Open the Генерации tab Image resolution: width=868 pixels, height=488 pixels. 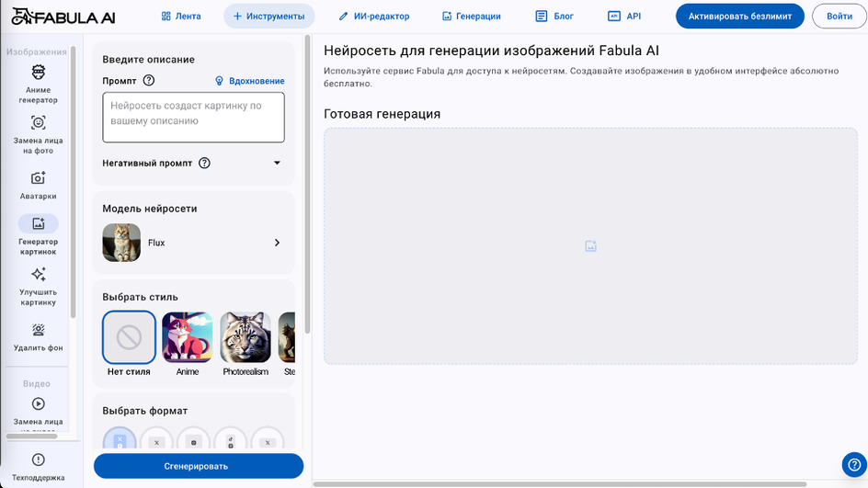471,16
